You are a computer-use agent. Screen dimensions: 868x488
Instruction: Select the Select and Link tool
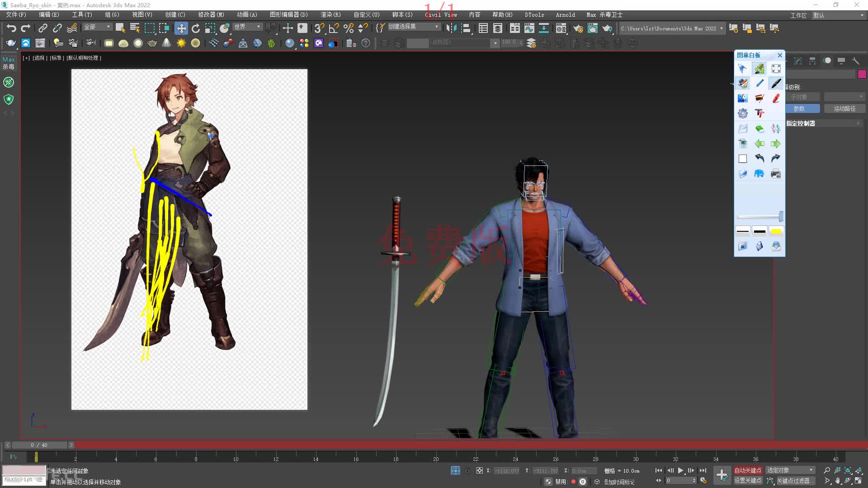(42, 28)
